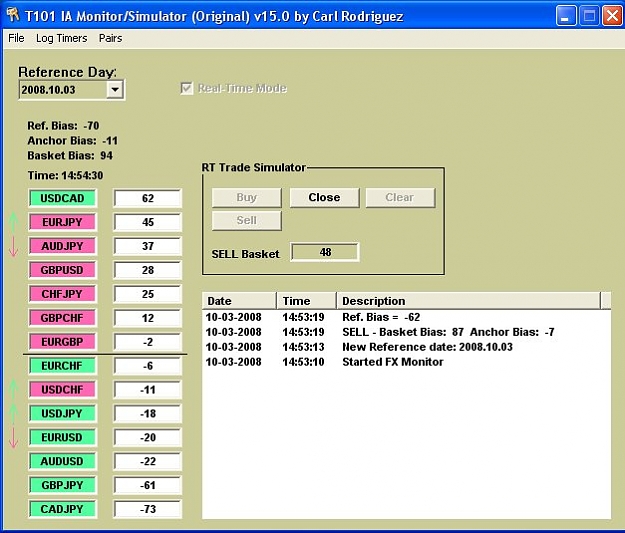Screen dimensions: 625x533
Task: Select log row 'Started FX Monitor'
Action: (406, 362)
